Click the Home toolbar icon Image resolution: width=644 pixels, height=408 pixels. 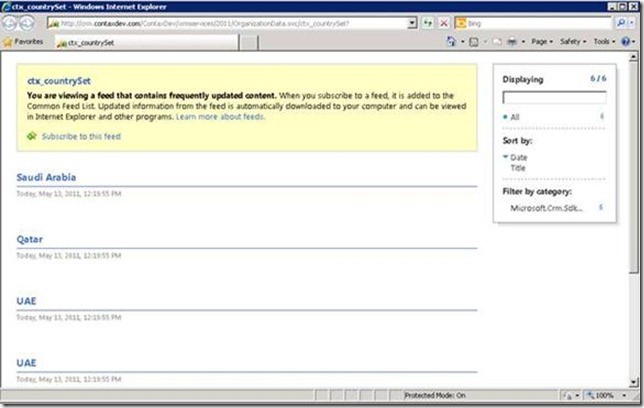[x=452, y=42]
